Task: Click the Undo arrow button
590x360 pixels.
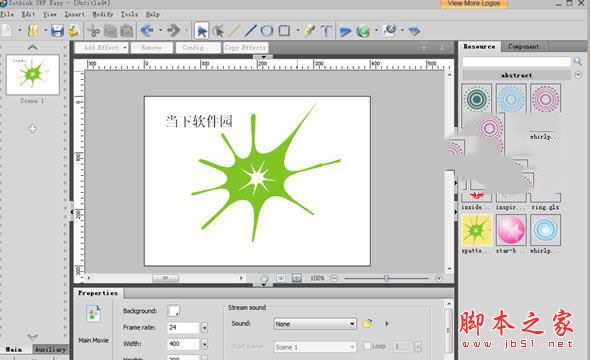Action: (147, 30)
